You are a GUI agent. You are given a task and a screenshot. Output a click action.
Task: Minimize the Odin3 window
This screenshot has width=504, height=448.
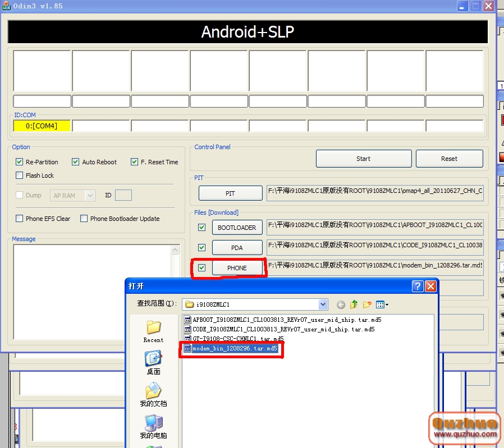click(462, 6)
